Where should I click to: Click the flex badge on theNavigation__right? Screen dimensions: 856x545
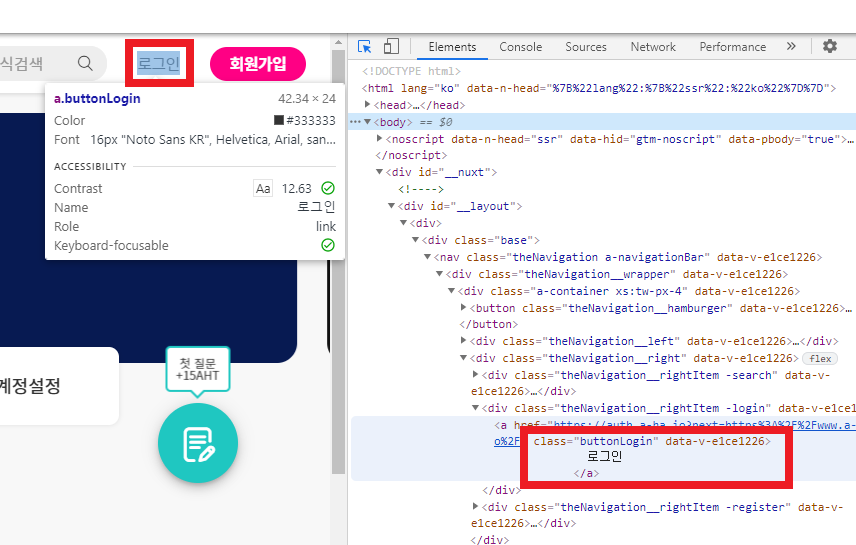[820, 359]
